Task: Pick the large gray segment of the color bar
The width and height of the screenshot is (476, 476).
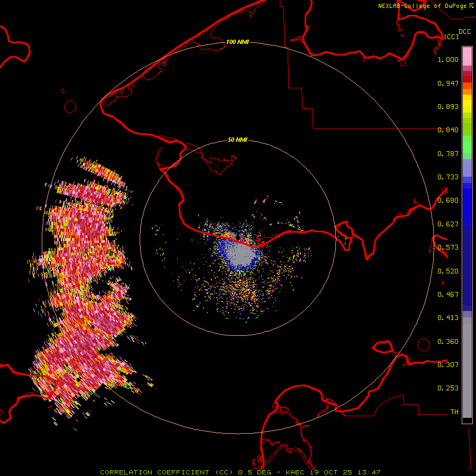Action: [x=467, y=368]
